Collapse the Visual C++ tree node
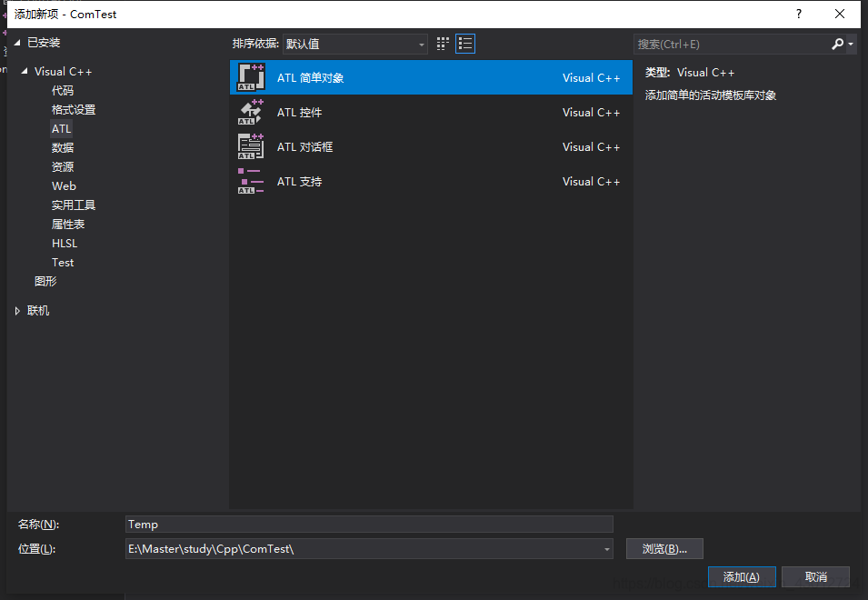Image resolution: width=868 pixels, height=600 pixels. [x=25, y=72]
